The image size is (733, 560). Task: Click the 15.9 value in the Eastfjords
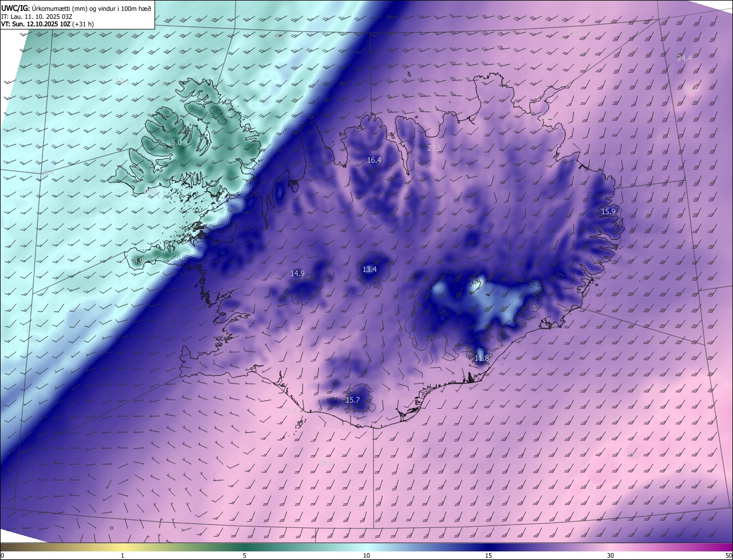(608, 212)
